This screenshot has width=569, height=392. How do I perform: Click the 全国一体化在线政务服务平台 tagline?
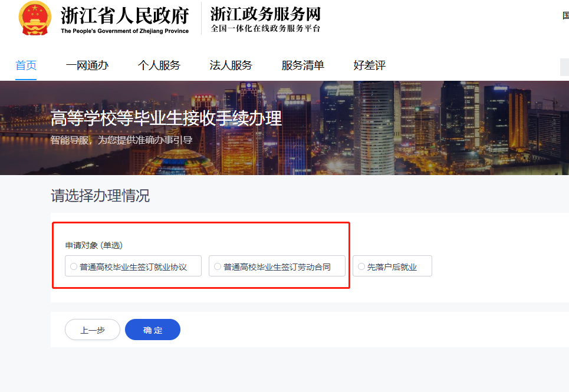(265, 28)
